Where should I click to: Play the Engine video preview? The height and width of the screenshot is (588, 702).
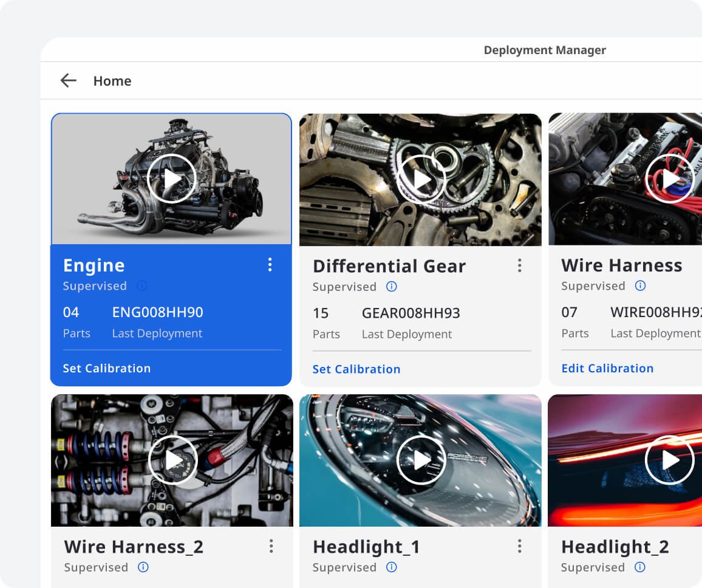coord(172,179)
